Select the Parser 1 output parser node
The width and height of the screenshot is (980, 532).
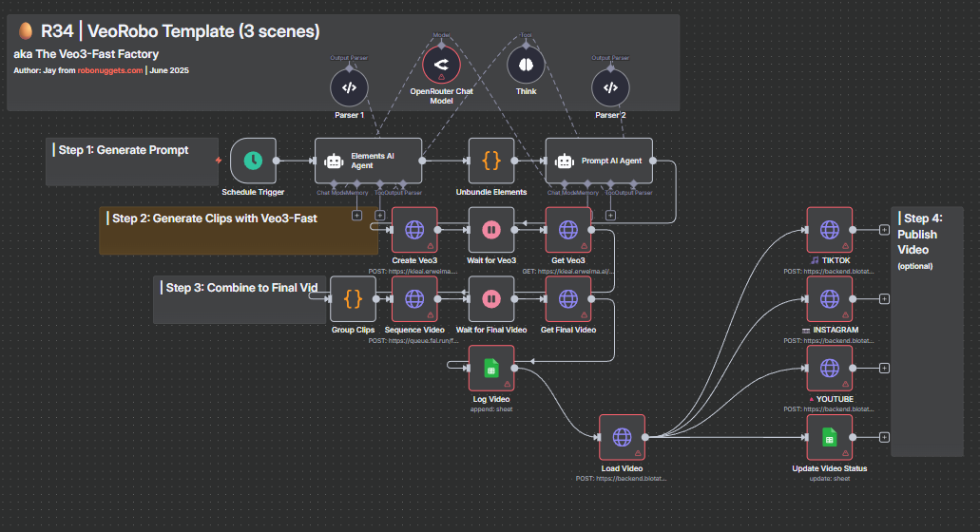coord(349,87)
